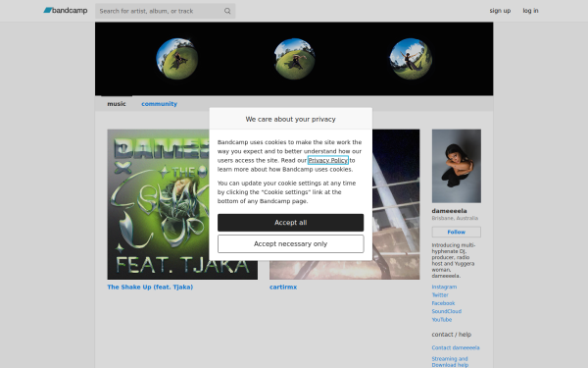
Task: Accept all cookies
Action: coord(291,223)
